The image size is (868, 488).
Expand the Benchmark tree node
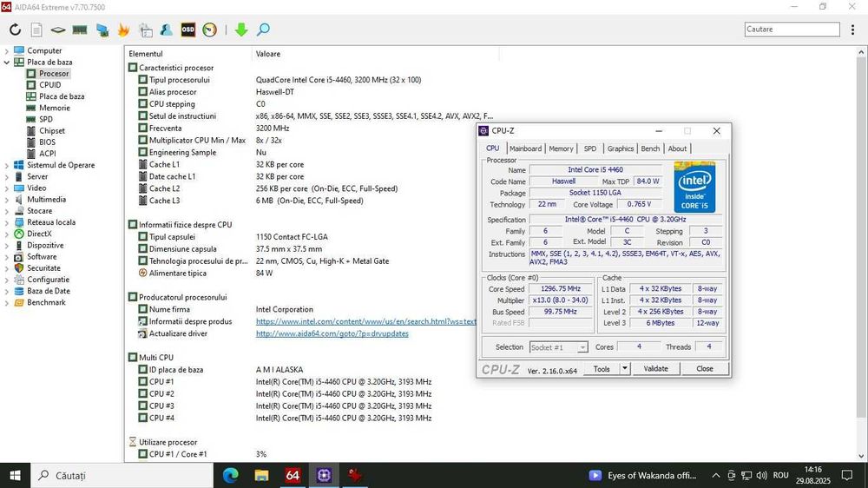[x=7, y=302]
